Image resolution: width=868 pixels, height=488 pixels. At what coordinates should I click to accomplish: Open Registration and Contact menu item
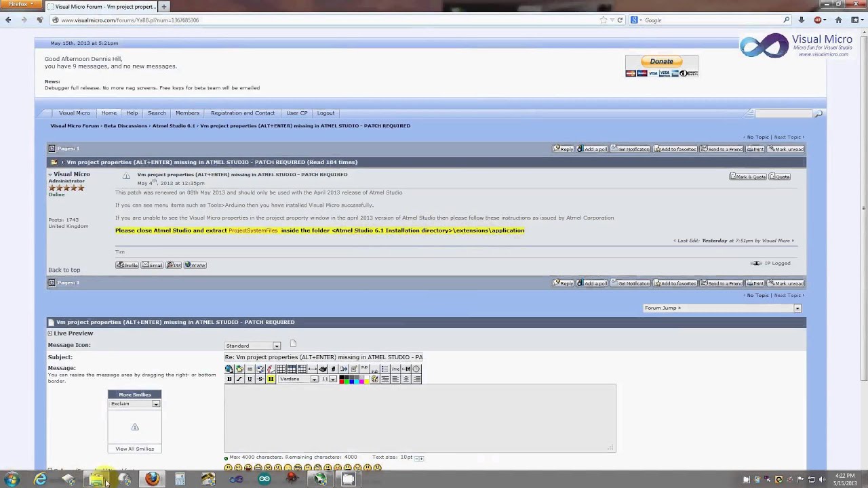243,113
